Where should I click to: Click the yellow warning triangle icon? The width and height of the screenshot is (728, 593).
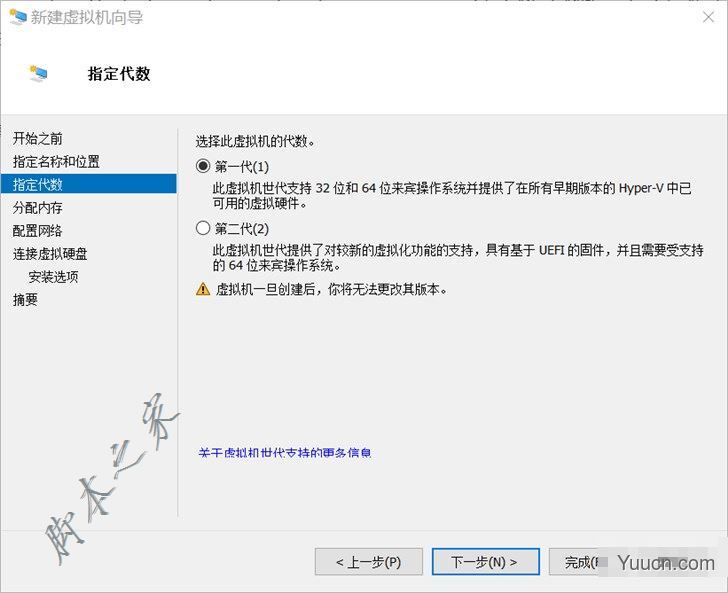tap(203, 289)
